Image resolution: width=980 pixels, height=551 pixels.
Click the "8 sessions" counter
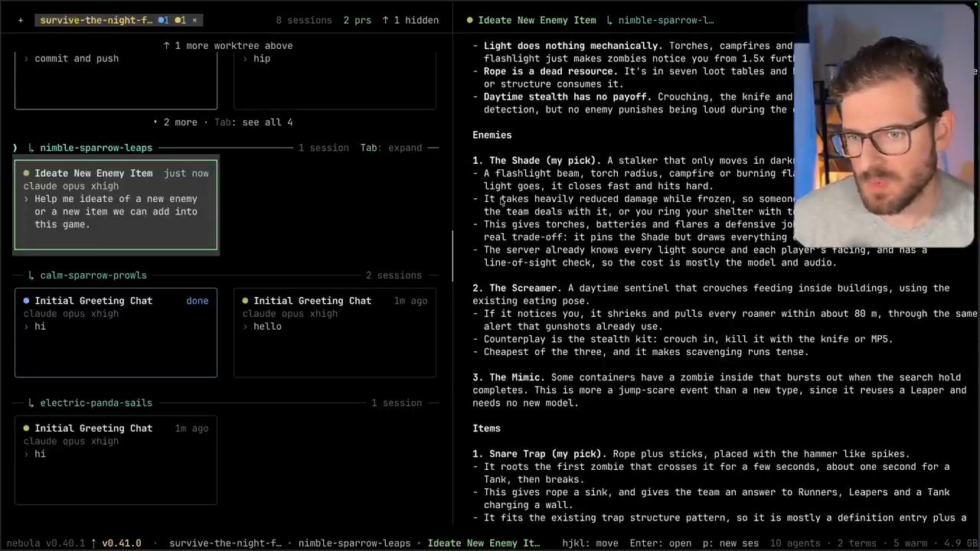304,21
